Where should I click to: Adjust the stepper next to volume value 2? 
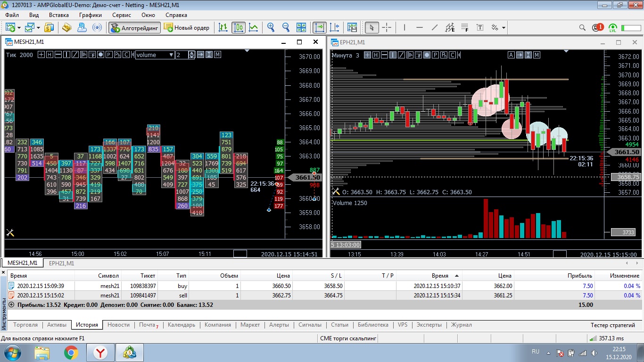coord(191,55)
